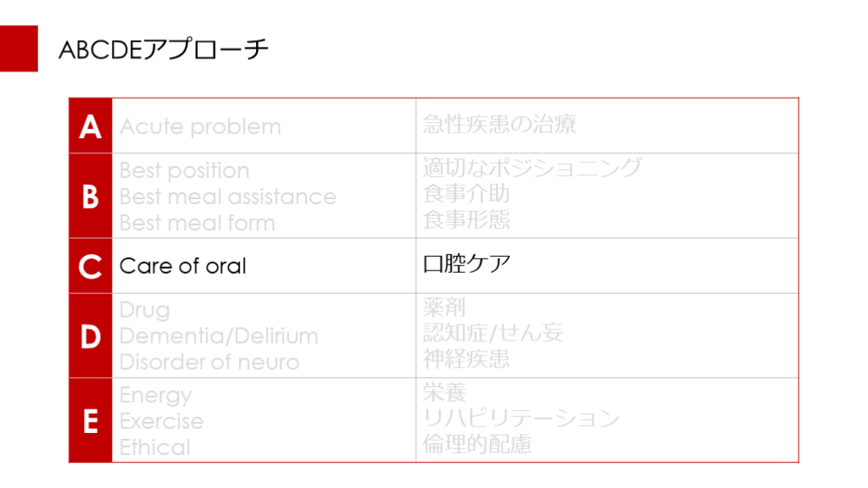Select the red letter D cell

pyautogui.click(x=91, y=336)
